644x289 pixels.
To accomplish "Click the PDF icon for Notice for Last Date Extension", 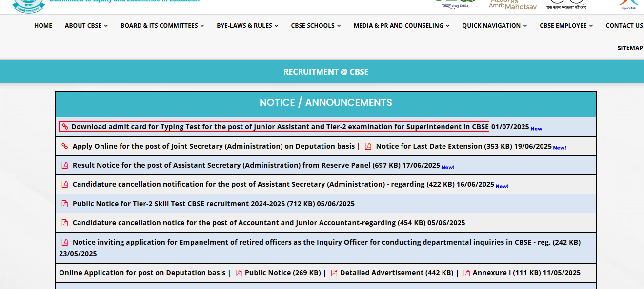I will pos(368,146).
